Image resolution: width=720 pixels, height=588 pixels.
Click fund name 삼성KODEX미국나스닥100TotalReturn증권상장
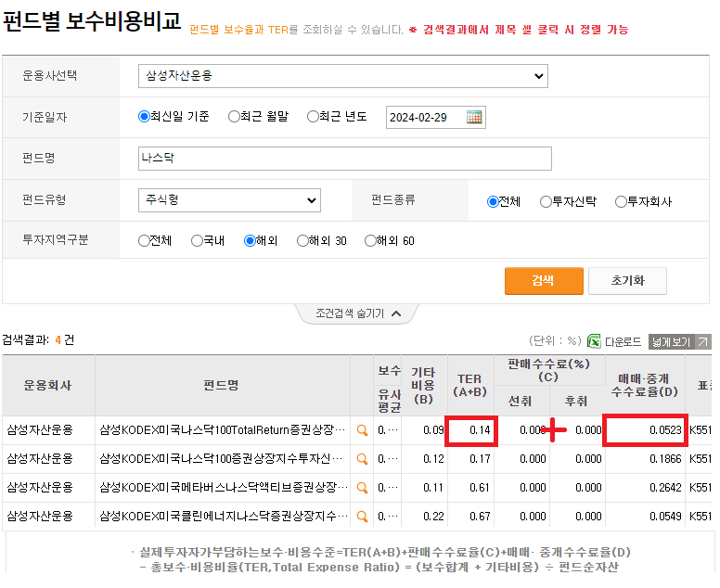(223, 430)
